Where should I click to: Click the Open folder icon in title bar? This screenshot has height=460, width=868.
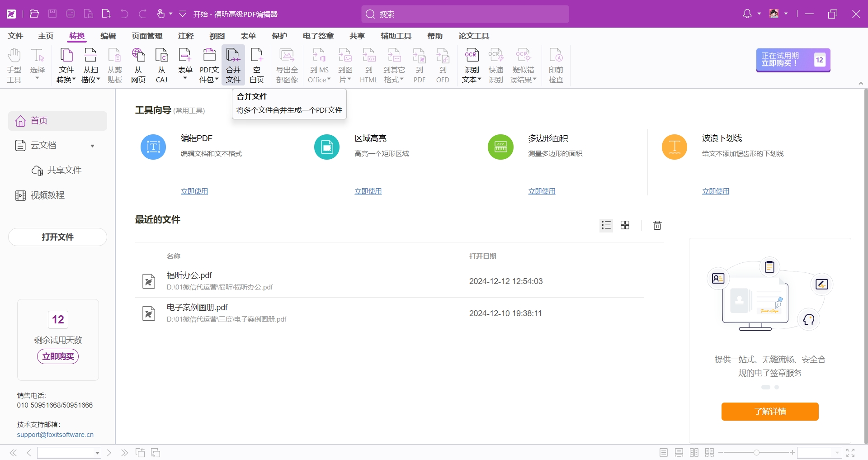click(x=34, y=14)
